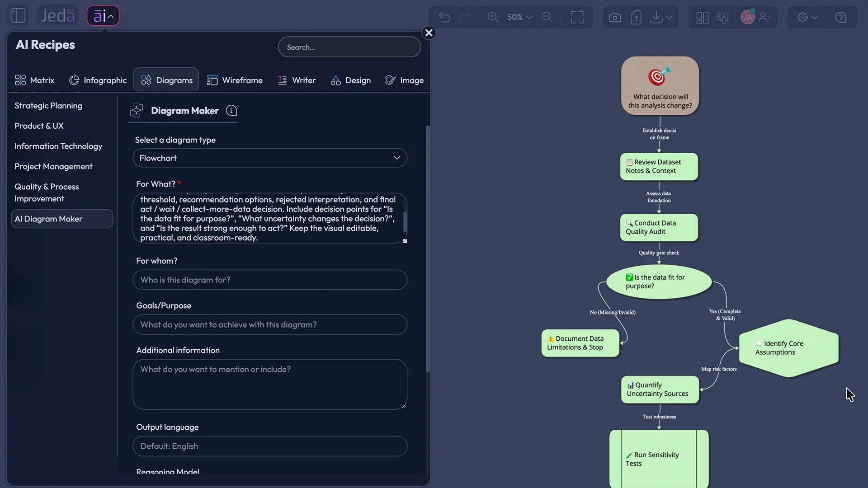This screenshot has width=868, height=488.
Task: Select Information Technology category
Action: coord(58,146)
